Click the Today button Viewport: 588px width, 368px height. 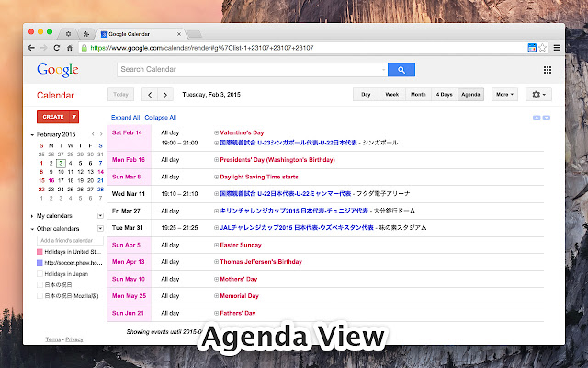pyautogui.click(x=120, y=95)
